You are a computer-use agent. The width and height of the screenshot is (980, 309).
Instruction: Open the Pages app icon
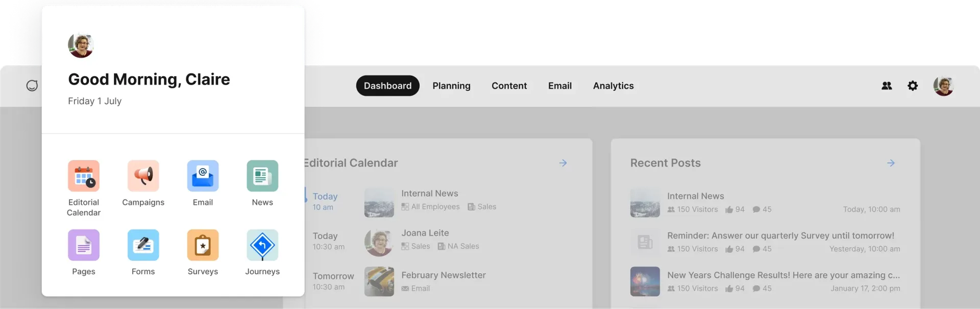84,245
